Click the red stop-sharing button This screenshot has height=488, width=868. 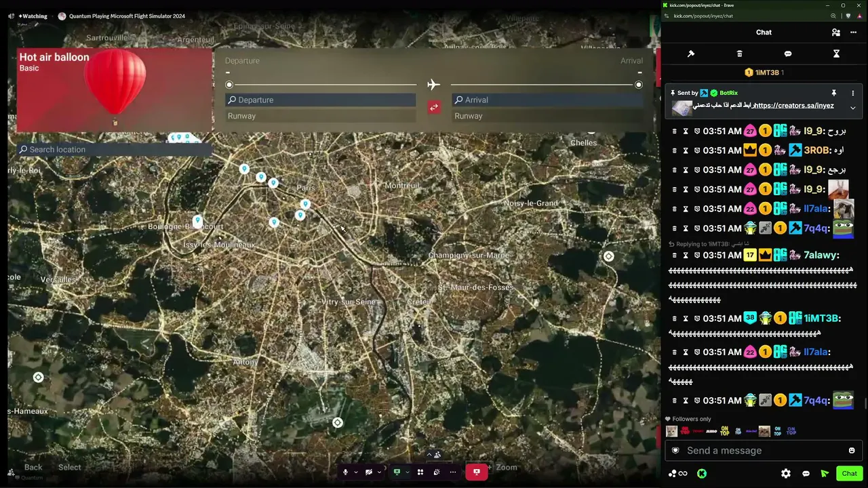477,472
